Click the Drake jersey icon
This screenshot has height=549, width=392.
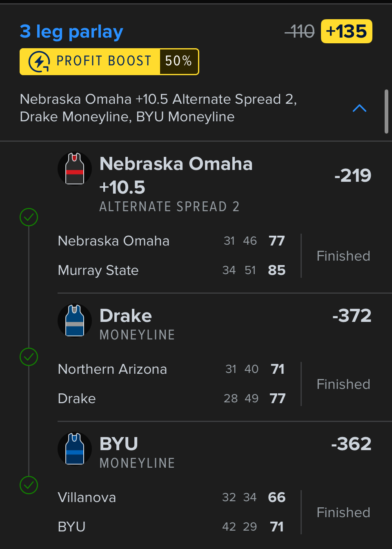(x=75, y=321)
